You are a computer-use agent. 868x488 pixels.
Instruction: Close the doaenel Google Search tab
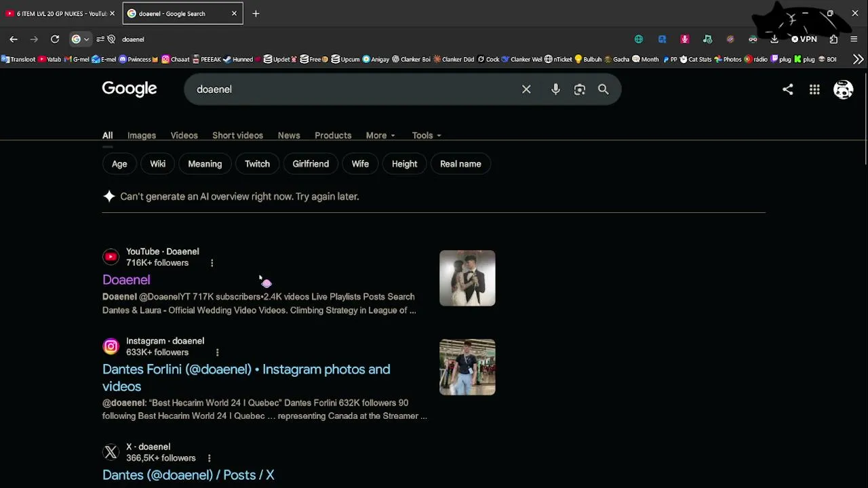click(234, 14)
